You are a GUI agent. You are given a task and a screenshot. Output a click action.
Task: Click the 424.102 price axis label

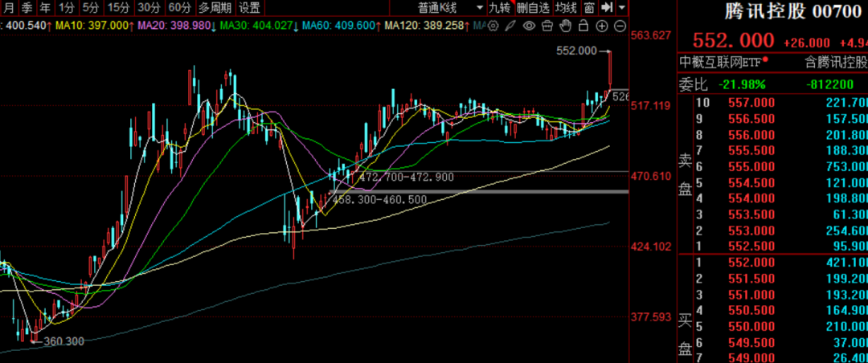[x=651, y=247]
